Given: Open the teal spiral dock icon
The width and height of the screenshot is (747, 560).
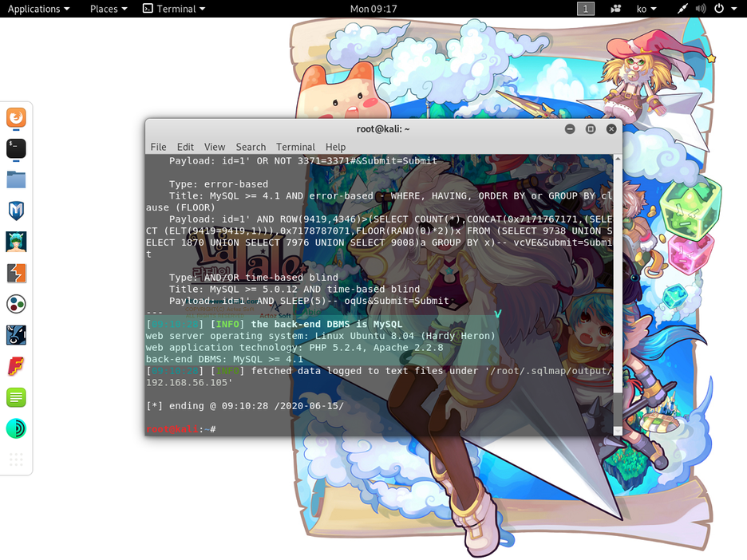Looking at the screenshot, I should [16, 428].
